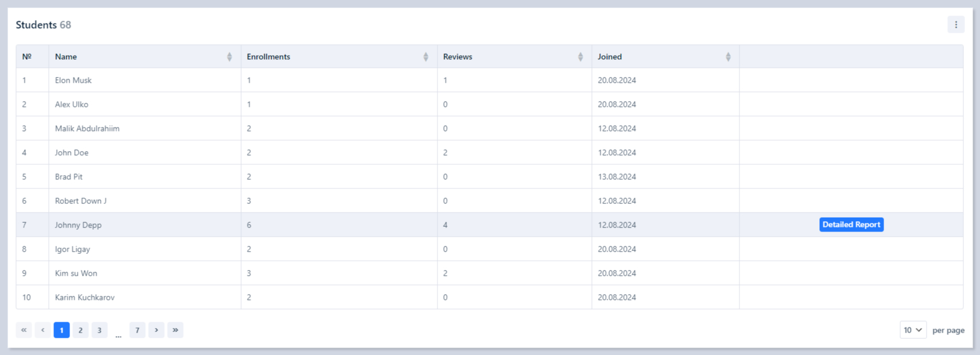Sort table by Name column
The width and height of the screenshot is (980, 355).
pos(229,57)
